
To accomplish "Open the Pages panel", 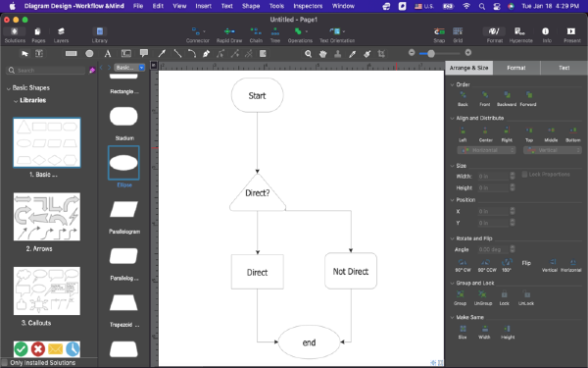I will (x=38, y=35).
